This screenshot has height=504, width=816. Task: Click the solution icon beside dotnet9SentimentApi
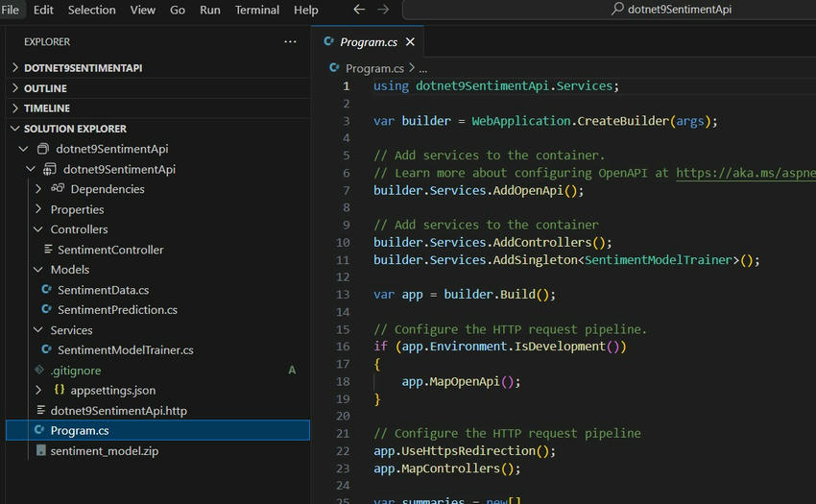(x=43, y=149)
